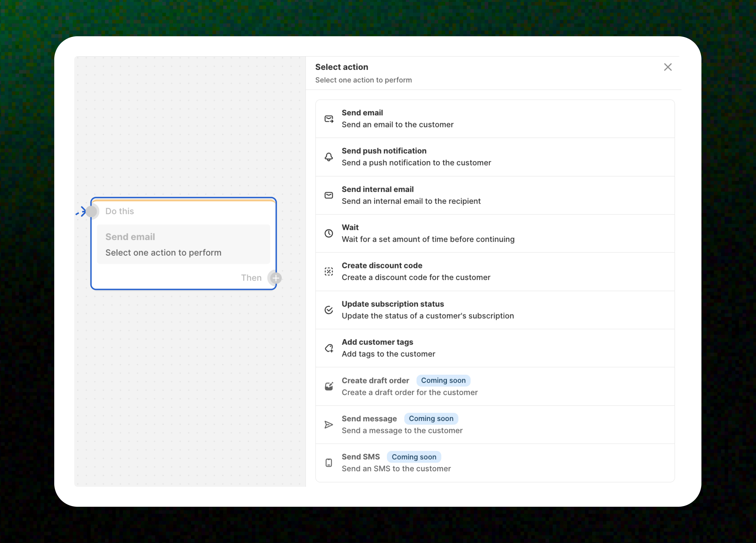The width and height of the screenshot is (756, 543).
Task: Click the Send message row title
Action: [369, 419]
